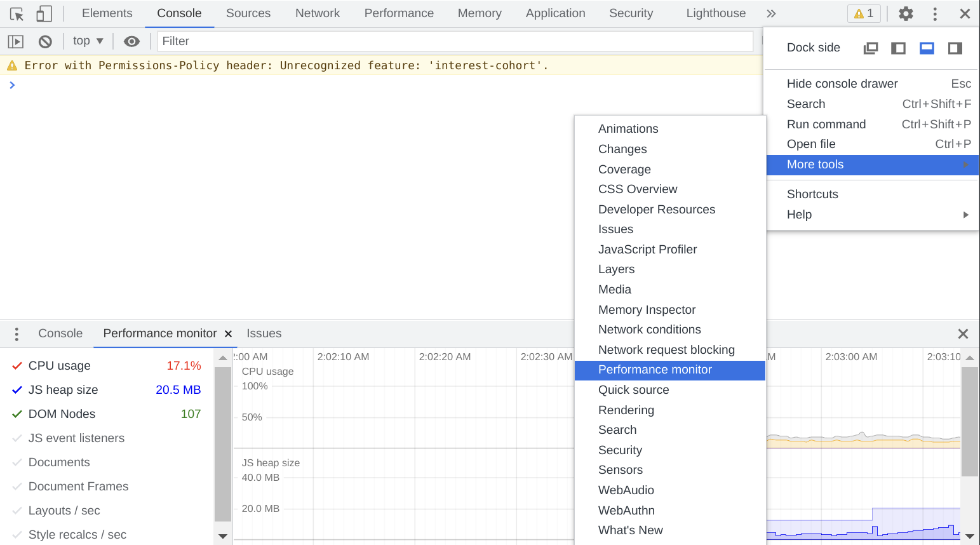Choose Run command menu entry
Screen dimensions: 980x545
(x=873, y=124)
